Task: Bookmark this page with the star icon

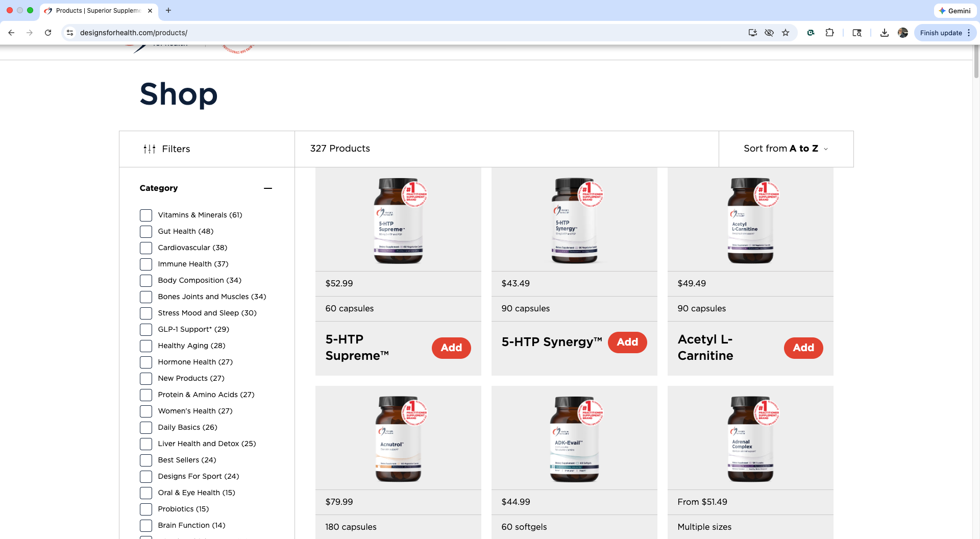Action: click(x=786, y=33)
